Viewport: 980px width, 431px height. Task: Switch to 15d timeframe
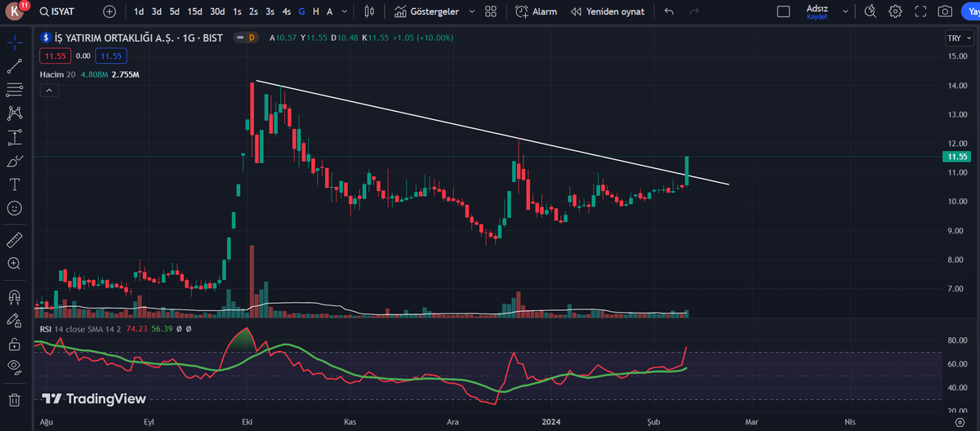pos(194,11)
